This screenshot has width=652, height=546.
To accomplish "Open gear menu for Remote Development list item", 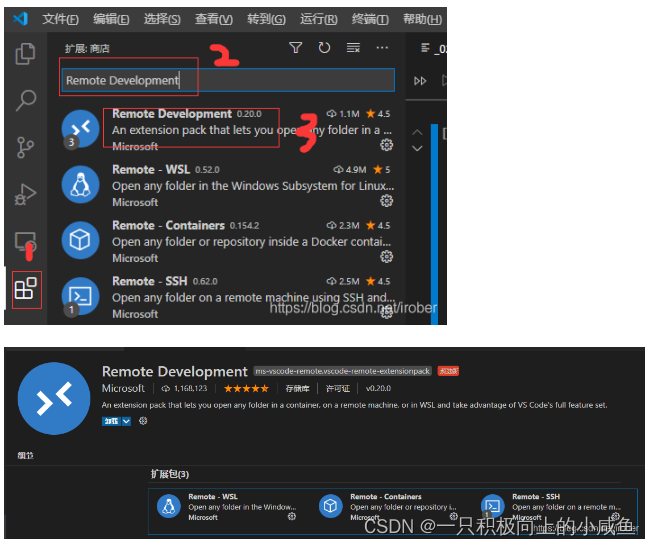I will point(386,145).
